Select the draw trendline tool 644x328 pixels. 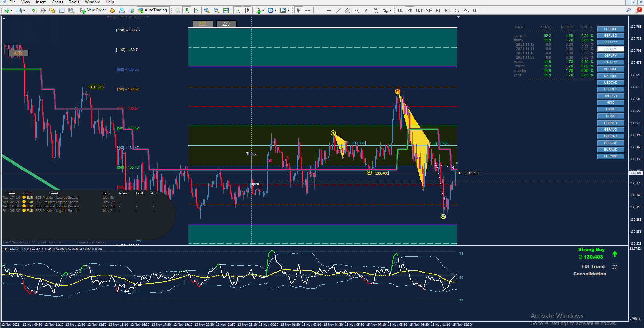point(338,10)
